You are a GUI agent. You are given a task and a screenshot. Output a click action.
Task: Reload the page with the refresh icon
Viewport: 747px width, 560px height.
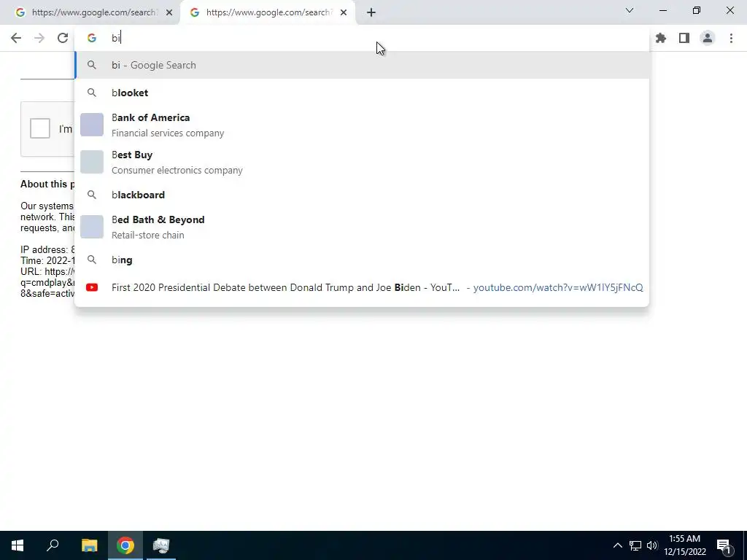click(x=63, y=38)
